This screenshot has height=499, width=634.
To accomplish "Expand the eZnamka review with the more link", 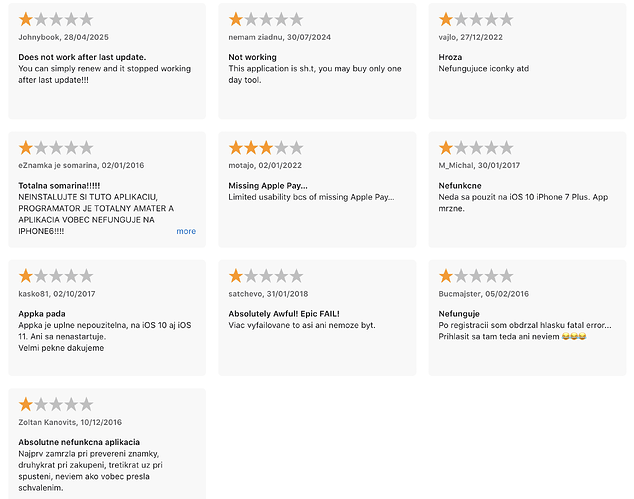I will (186, 231).
